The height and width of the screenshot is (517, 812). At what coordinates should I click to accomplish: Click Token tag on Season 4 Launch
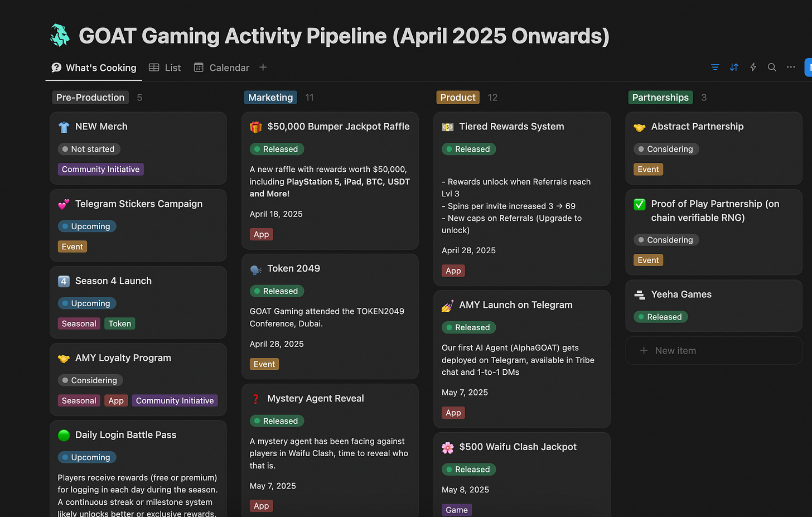pos(120,323)
